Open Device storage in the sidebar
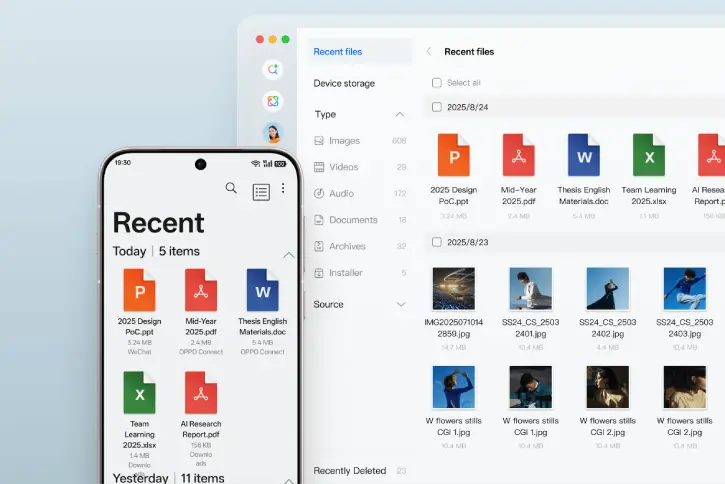 [x=344, y=83]
